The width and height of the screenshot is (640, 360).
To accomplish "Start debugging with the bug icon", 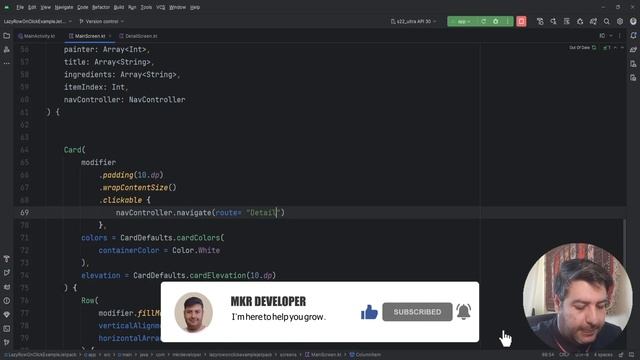I will pos(496,21).
